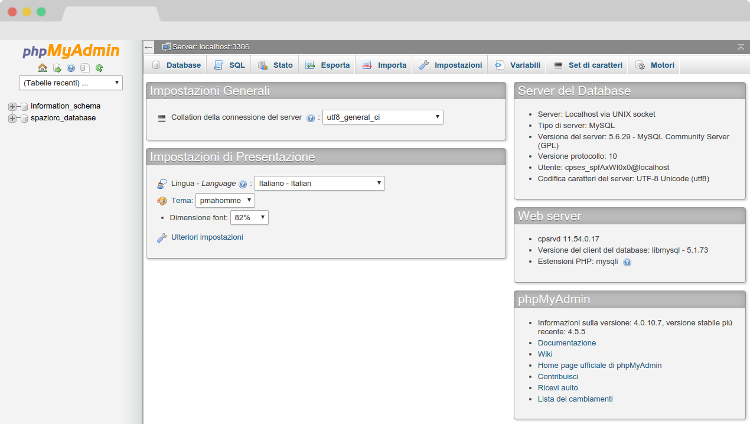The height and width of the screenshot is (424, 750).
Task: Open the utf8_general_ci collation dropdown
Action: [x=383, y=117]
